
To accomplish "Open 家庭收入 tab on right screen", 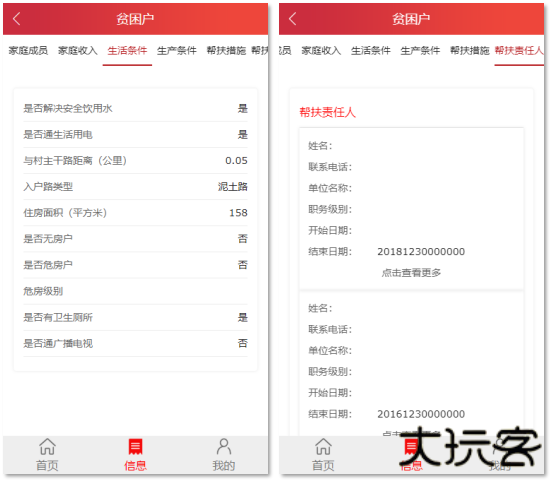I will tap(321, 51).
